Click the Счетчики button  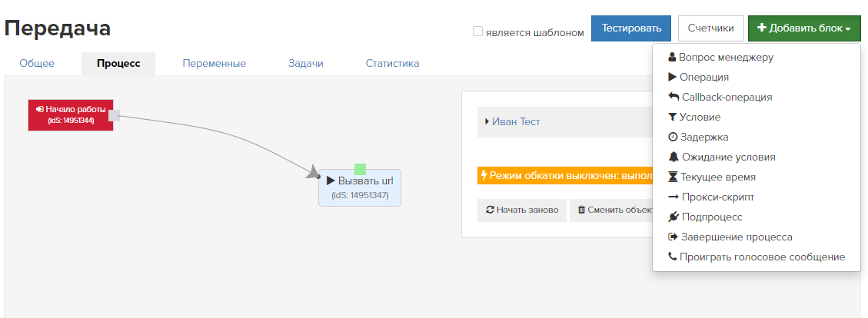click(x=711, y=28)
